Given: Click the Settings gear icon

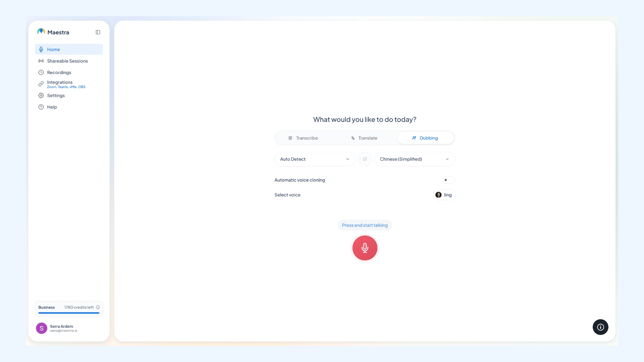Looking at the screenshot, I should (41, 96).
